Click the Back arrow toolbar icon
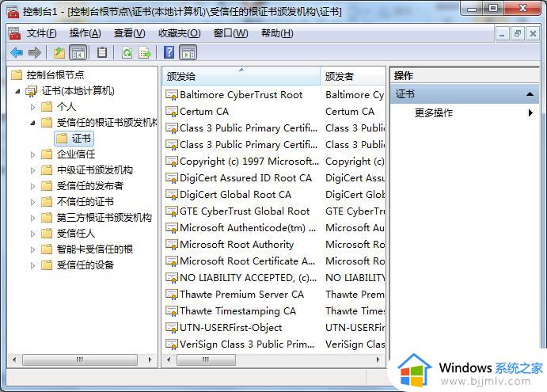 [17, 53]
